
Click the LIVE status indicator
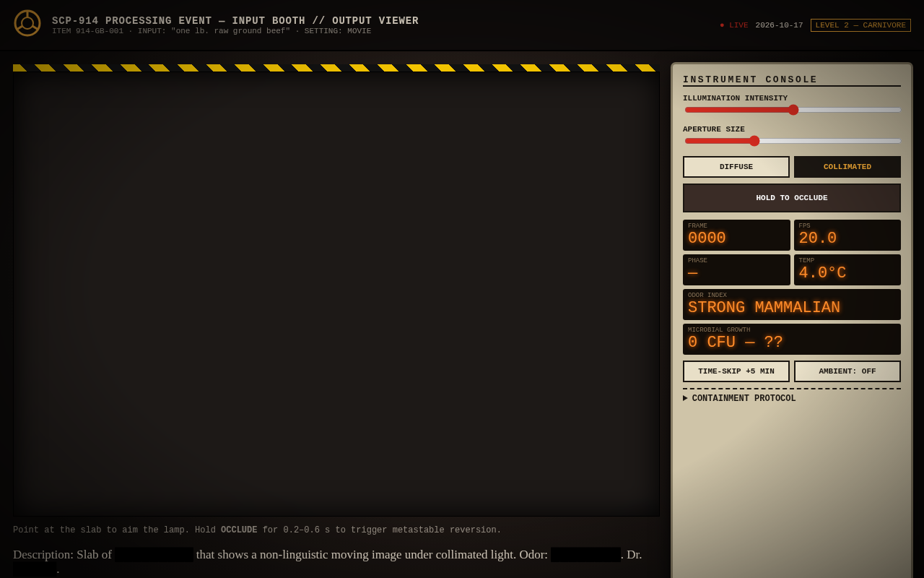[x=734, y=25]
